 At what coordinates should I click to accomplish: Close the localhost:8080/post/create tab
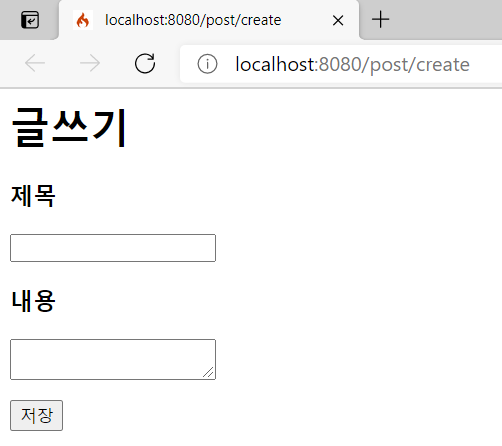coord(338,21)
